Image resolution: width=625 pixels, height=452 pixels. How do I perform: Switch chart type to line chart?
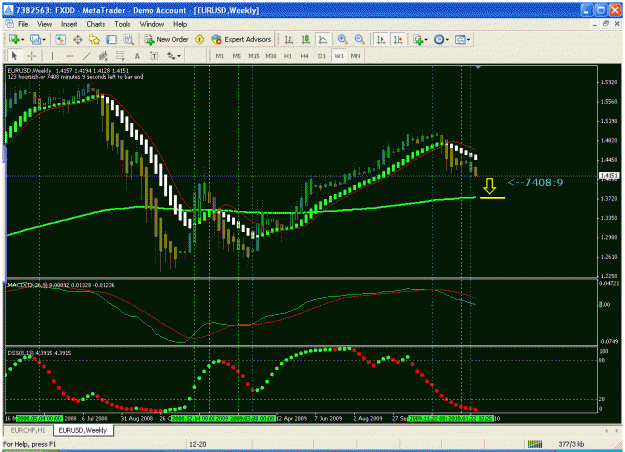[x=322, y=39]
